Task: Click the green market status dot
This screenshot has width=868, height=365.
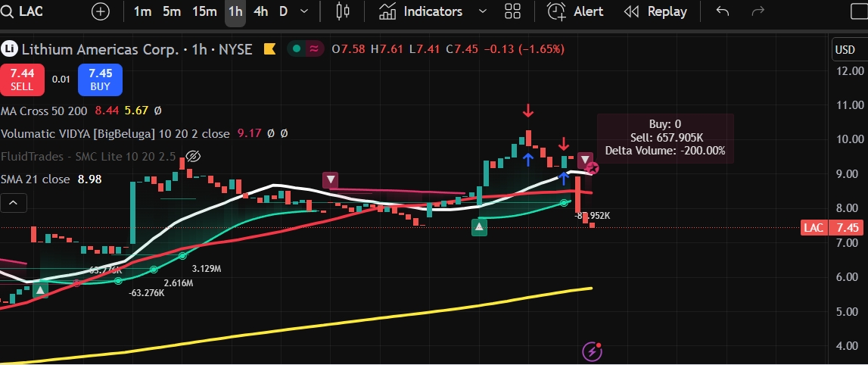Action: [x=297, y=49]
